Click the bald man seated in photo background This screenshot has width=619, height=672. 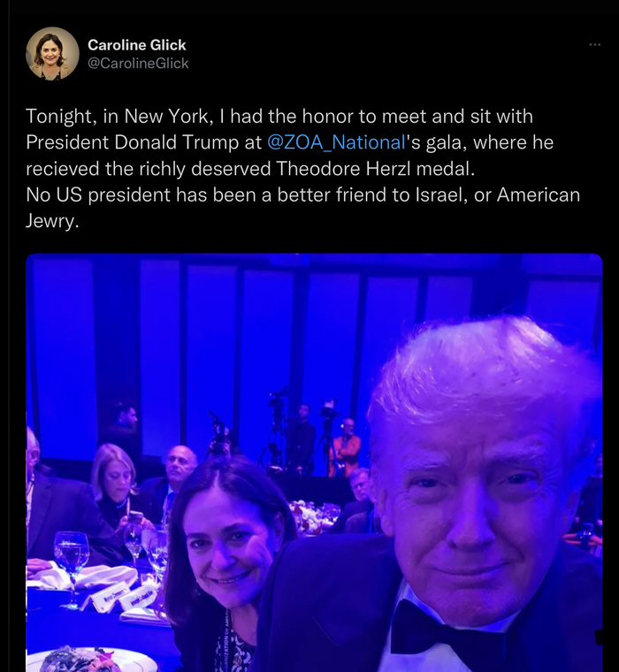point(182,469)
